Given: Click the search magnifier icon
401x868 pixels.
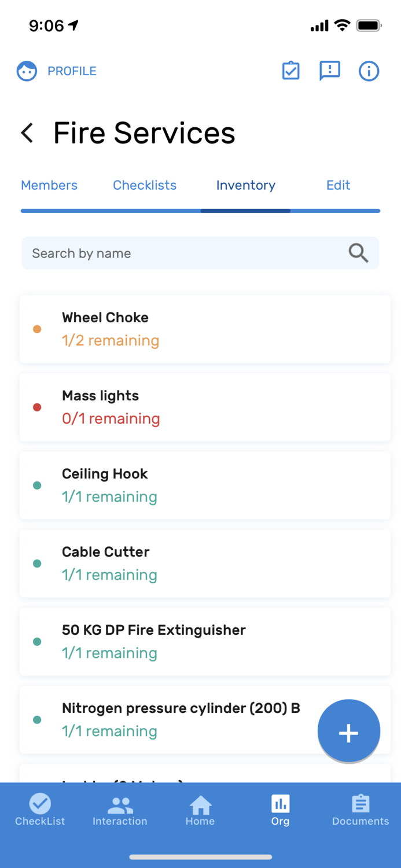Looking at the screenshot, I should [x=358, y=253].
